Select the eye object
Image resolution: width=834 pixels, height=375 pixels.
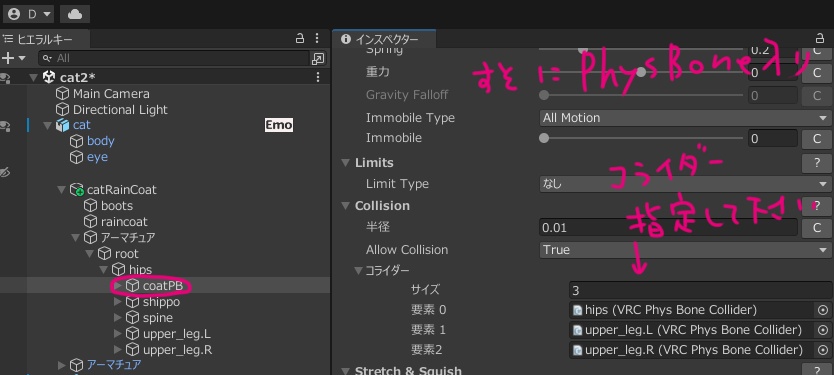(97, 157)
